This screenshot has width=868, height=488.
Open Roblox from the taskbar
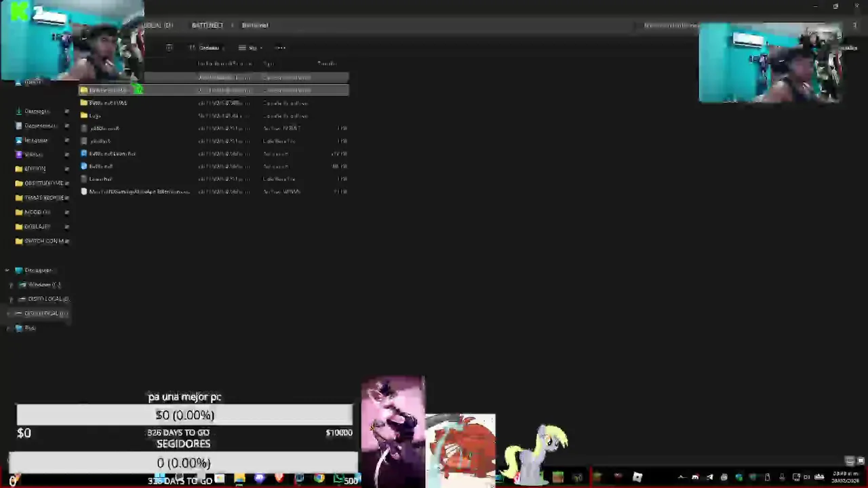pos(637,478)
